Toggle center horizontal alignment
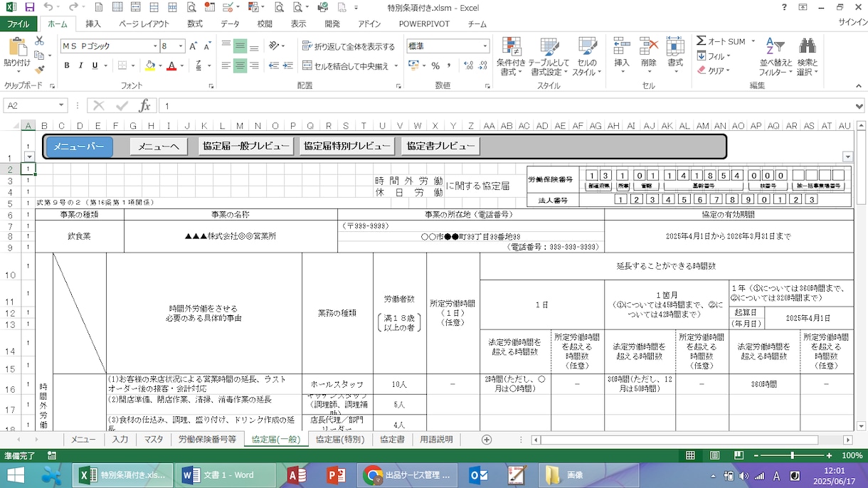 [x=240, y=66]
